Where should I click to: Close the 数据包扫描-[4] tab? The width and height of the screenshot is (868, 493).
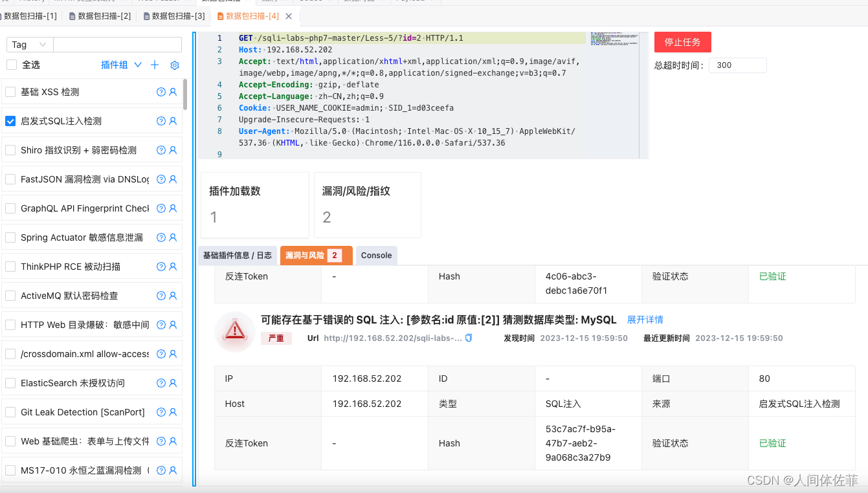click(289, 16)
